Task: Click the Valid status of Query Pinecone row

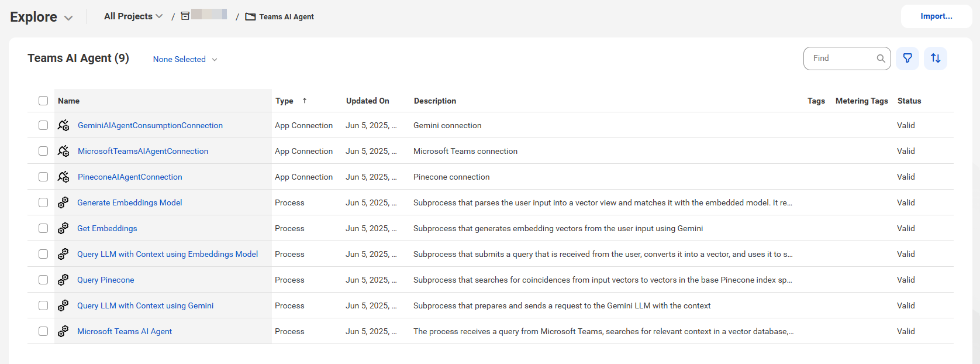Action: (906, 280)
